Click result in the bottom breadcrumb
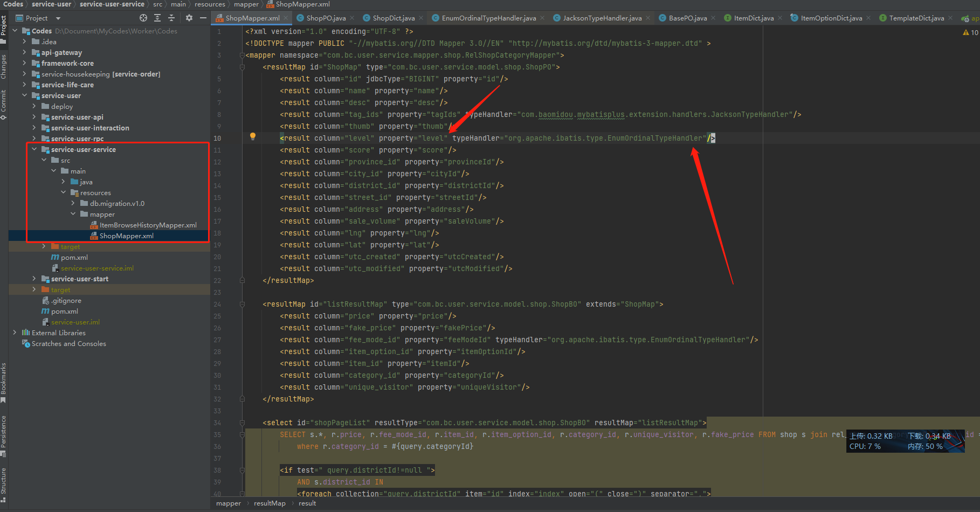The image size is (980, 512). click(307, 503)
